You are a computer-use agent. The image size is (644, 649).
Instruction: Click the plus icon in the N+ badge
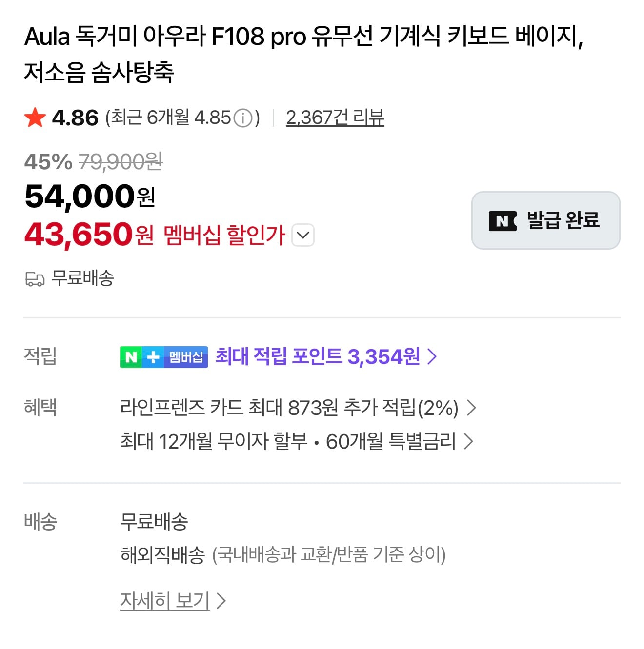(x=152, y=357)
